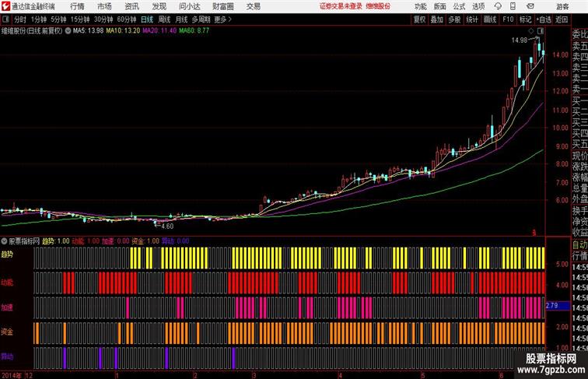
Task: Open the 版面 menu
Action: (x=440, y=6)
